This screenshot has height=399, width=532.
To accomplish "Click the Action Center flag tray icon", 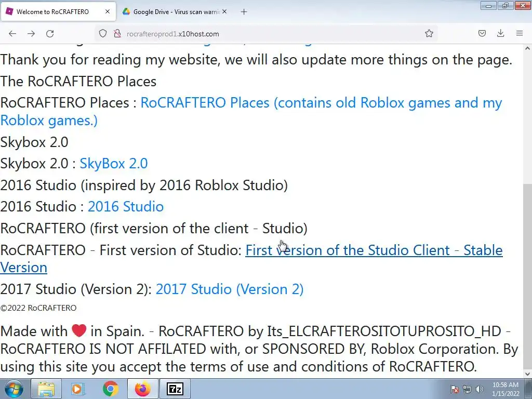I will (x=455, y=389).
